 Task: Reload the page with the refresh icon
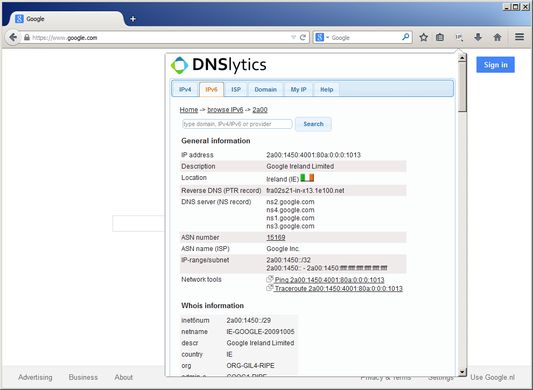pos(303,37)
